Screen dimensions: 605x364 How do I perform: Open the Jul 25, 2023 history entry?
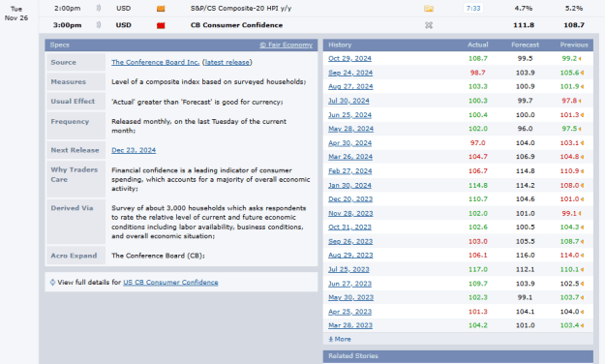pos(348,270)
